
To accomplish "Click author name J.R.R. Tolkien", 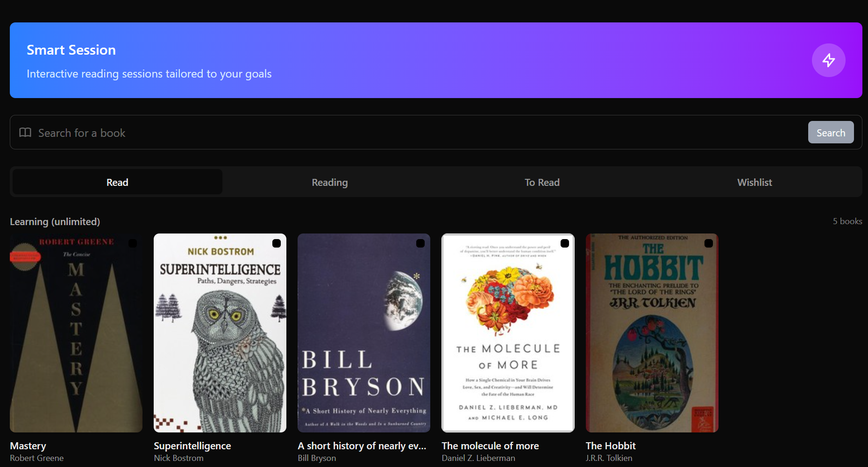I will tap(609, 458).
